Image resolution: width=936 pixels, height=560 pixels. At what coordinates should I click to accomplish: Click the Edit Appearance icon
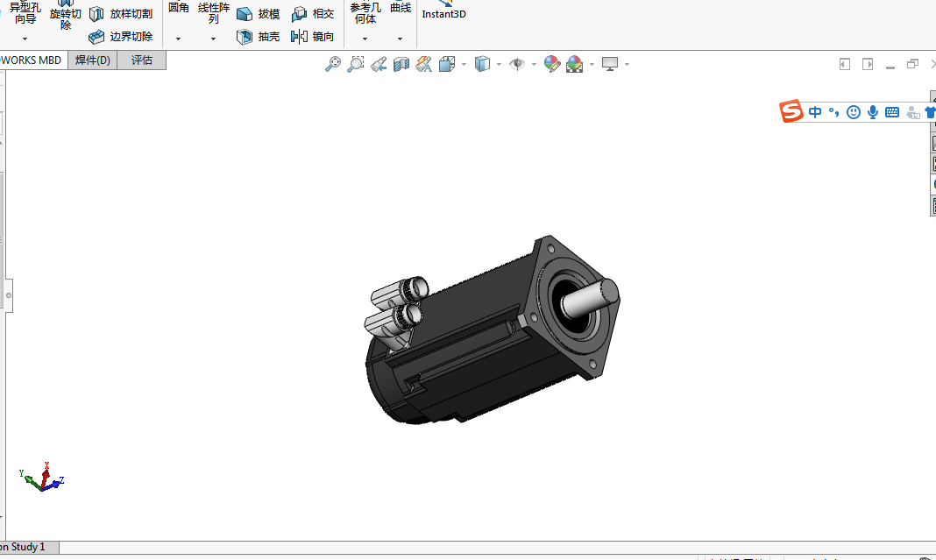point(552,64)
